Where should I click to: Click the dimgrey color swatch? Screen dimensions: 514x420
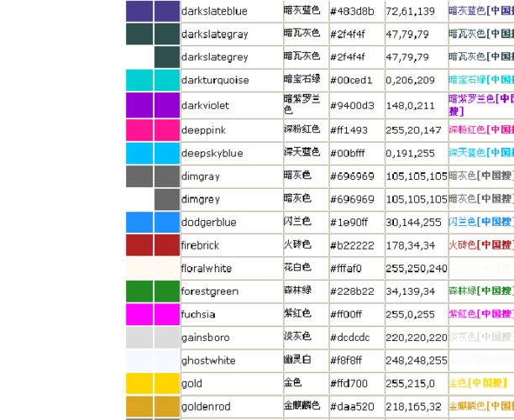click(167, 199)
